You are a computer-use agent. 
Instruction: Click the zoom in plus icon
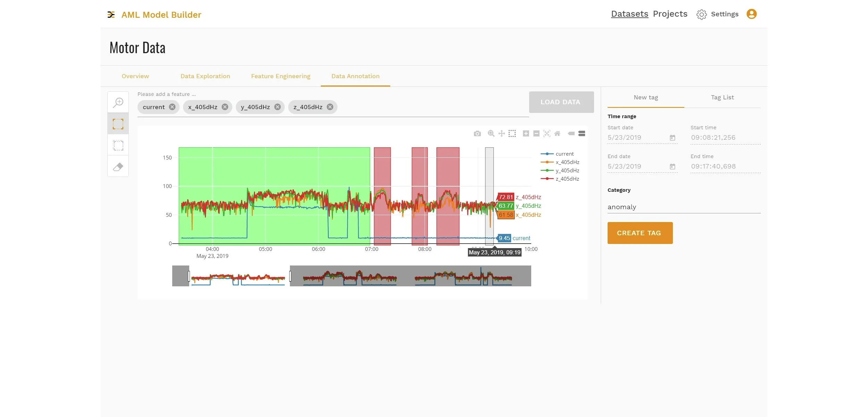click(526, 133)
